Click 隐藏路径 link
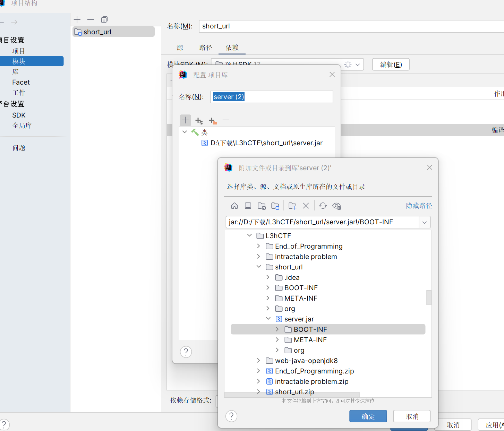504x431 pixels. 419,206
